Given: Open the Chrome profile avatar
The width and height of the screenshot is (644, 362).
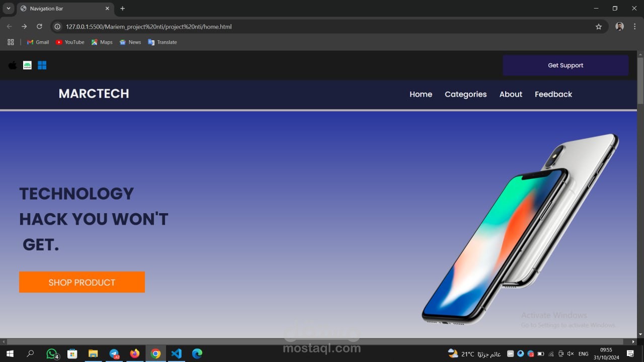Looking at the screenshot, I should (x=620, y=27).
